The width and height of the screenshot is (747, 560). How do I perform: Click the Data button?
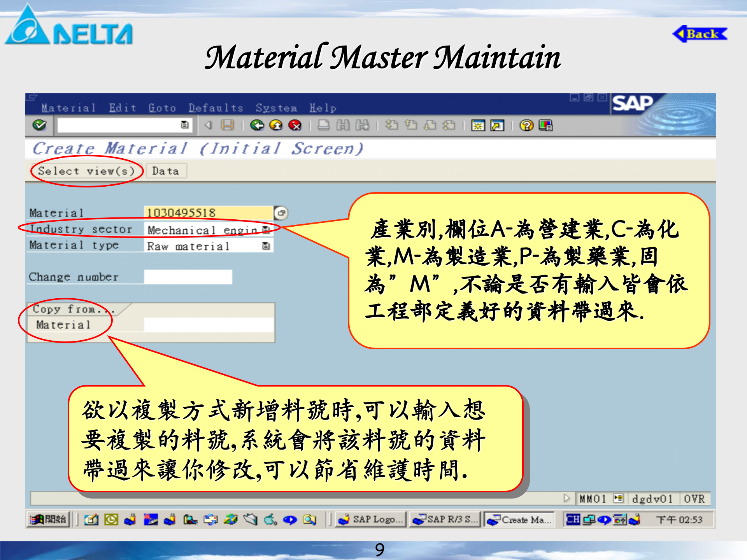[165, 171]
